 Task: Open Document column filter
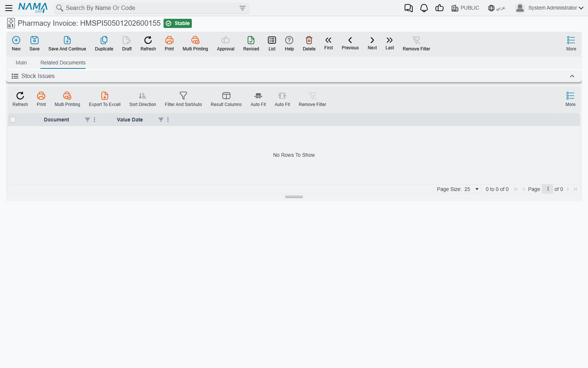point(87,120)
